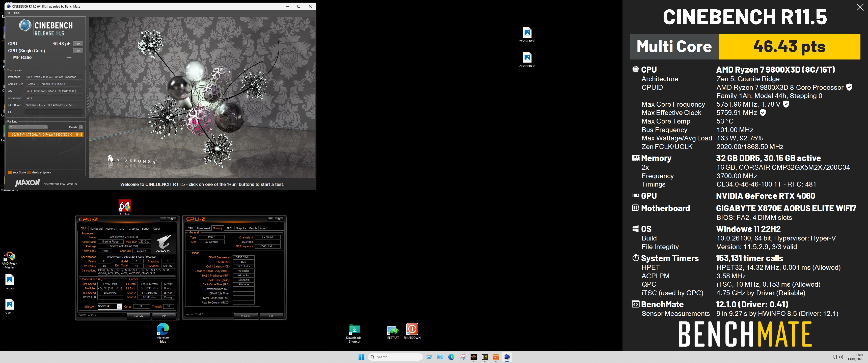Open the volume control in system tray
Viewport: 868px width, 363px height.
pyautogui.click(x=841, y=357)
